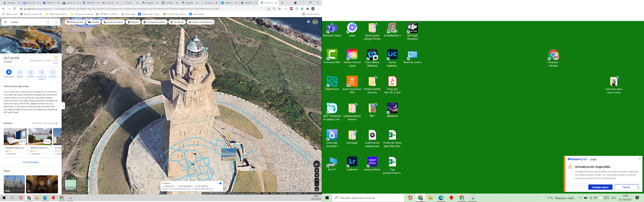Click the Enviar a tu teléfono icon
Viewport: 644px width, 202px height.
(41, 72)
